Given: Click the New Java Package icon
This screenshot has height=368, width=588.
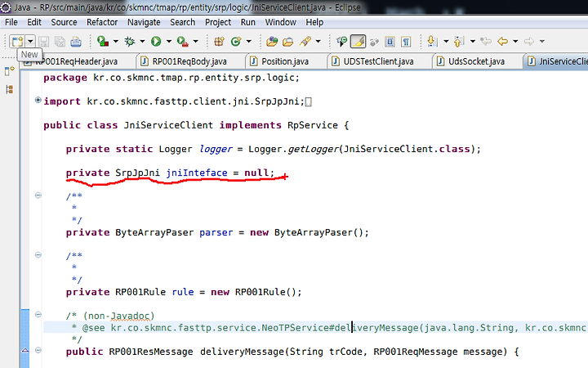Looking at the screenshot, I should click(x=219, y=42).
